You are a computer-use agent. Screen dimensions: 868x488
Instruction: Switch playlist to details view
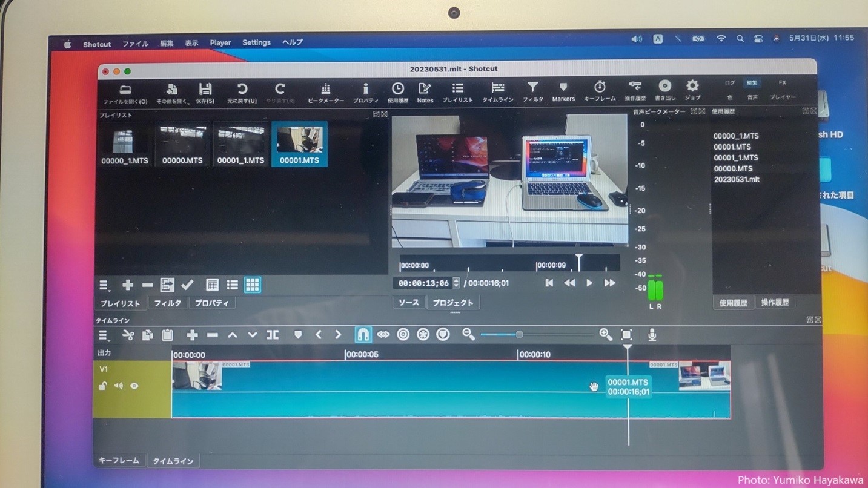(x=212, y=285)
